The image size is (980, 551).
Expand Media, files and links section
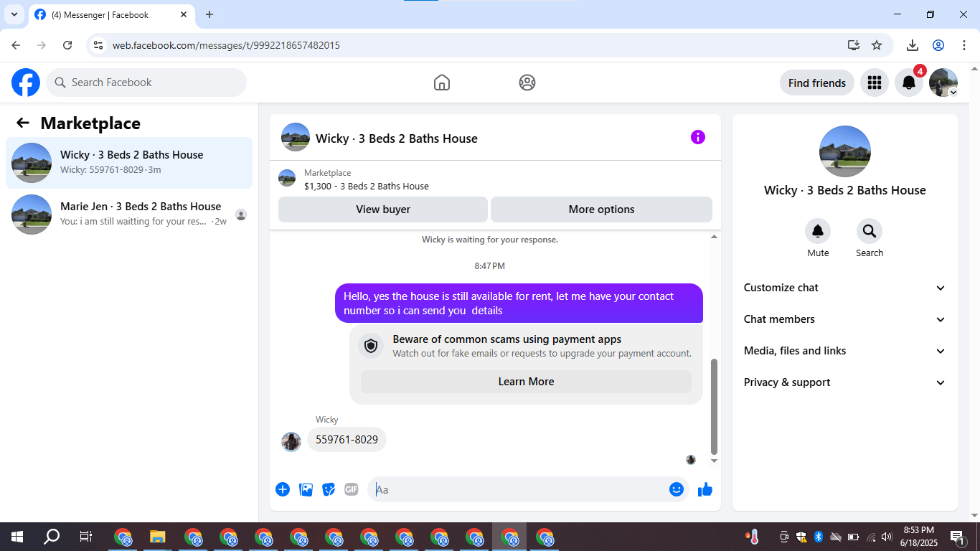[x=845, y=351]
